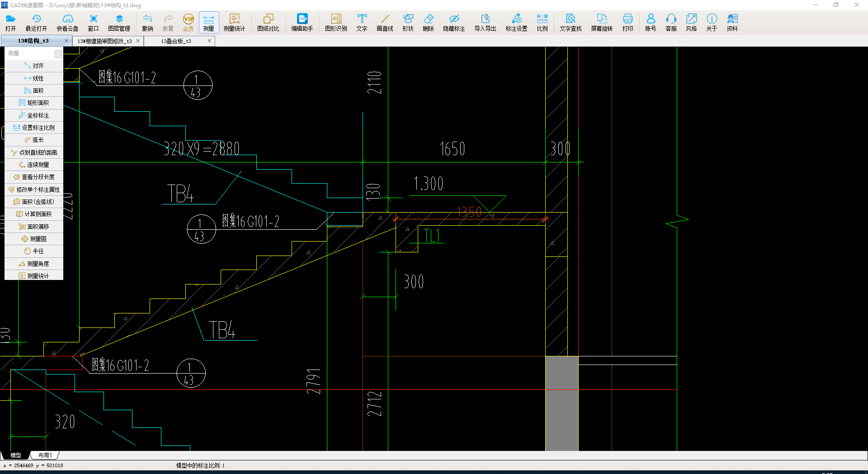Open 编辑助手 edit assistant
The image size is (868, 474).
click(x=302, y=22)
